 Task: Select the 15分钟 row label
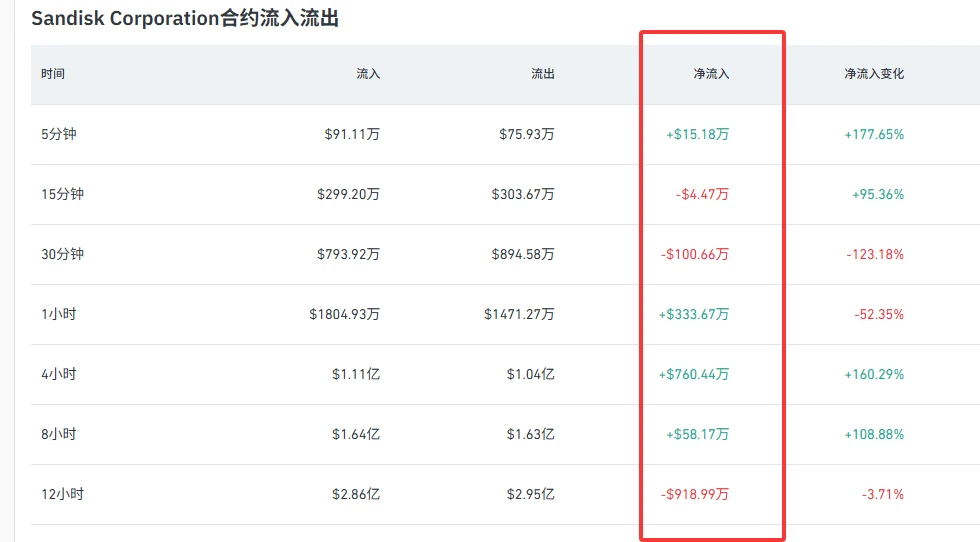coord(62,194)
